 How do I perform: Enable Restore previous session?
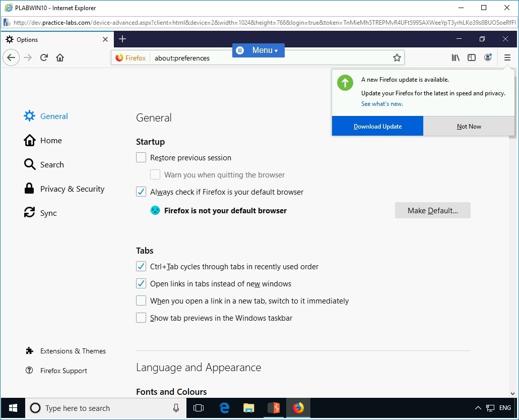pyautogui.click(x=141, y=157)
